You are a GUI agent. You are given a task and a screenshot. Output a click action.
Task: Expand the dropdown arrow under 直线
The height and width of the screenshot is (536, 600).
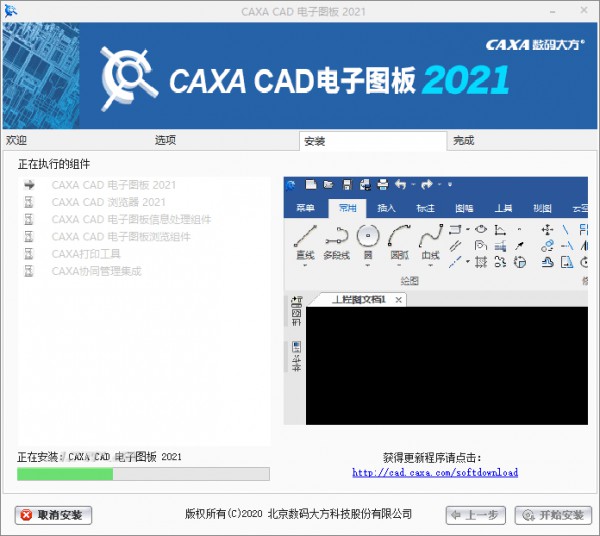pos(306,267)
